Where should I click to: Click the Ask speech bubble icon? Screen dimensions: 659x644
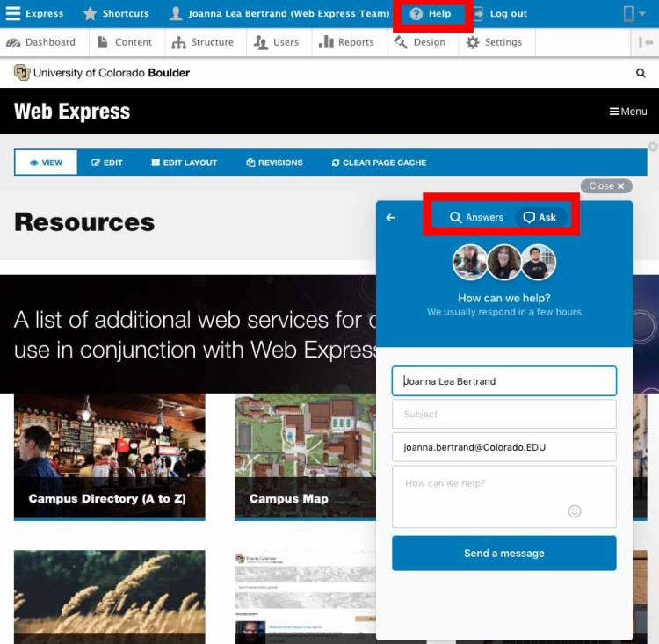(x=529, y=217)
